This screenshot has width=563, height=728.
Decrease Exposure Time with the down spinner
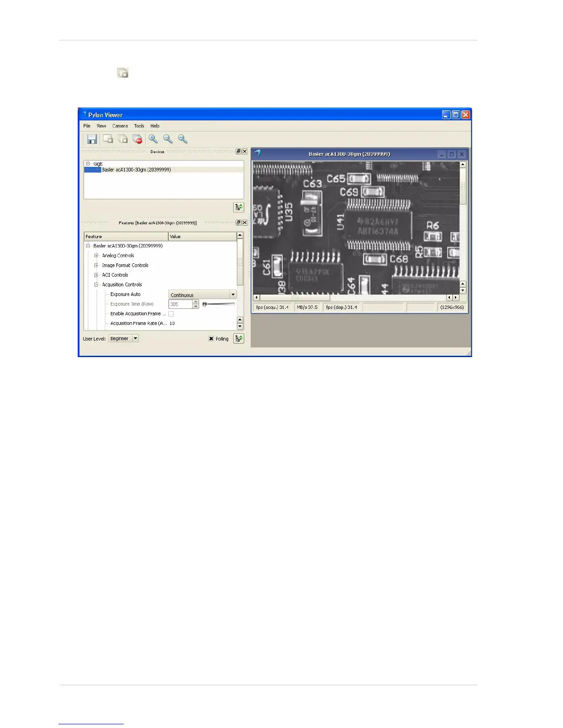pyautogui.click(x=196, y=306)
